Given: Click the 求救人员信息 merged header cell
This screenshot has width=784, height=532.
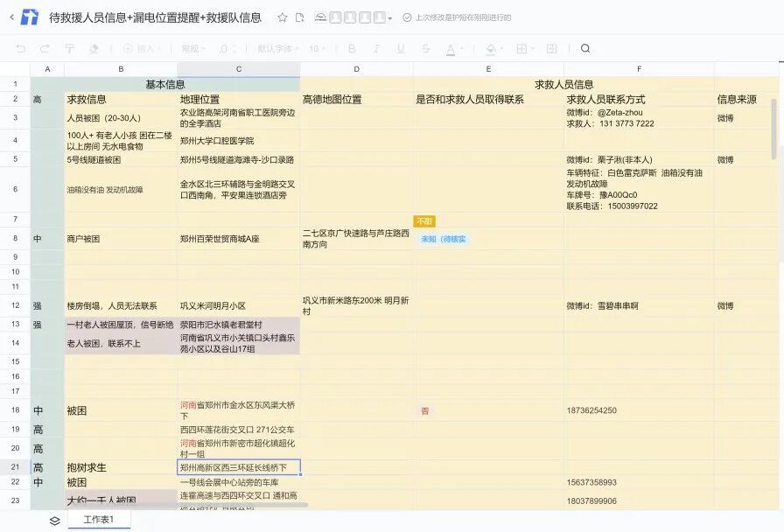Looking at the screenshot, I should point(563,84).
